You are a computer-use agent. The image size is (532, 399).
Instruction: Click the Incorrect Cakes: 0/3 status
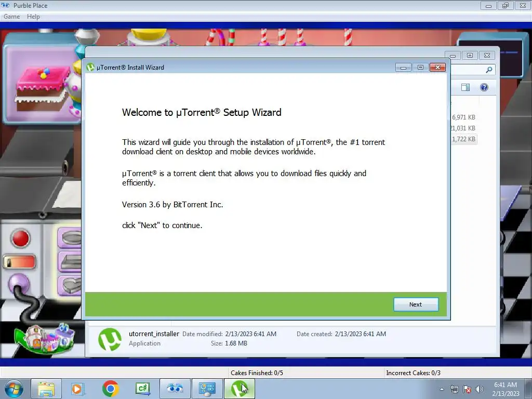coord(413,373)
